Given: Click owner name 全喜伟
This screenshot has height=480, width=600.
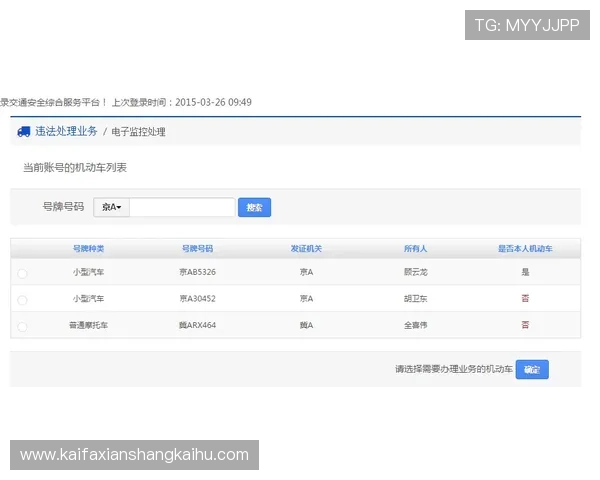Looking at the screenshot, I should [x=416, y=325].
